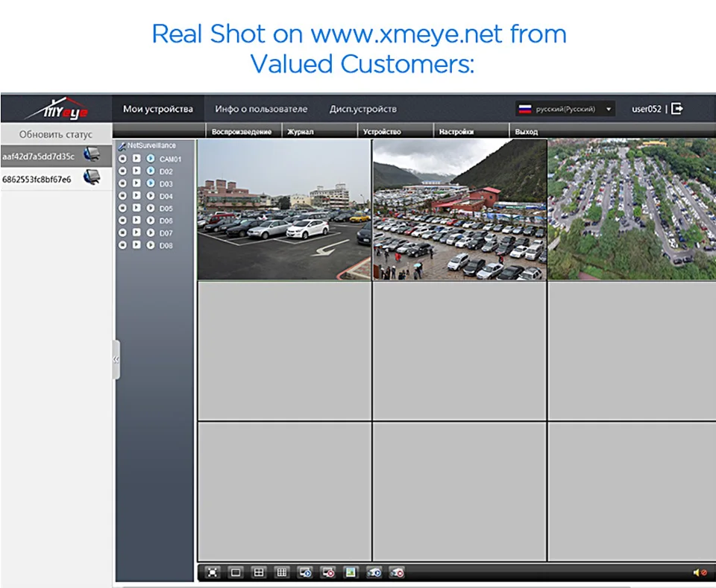Select the four-window grid layout icon
Screen dimensions: 716x588
(x=259, y=572)
